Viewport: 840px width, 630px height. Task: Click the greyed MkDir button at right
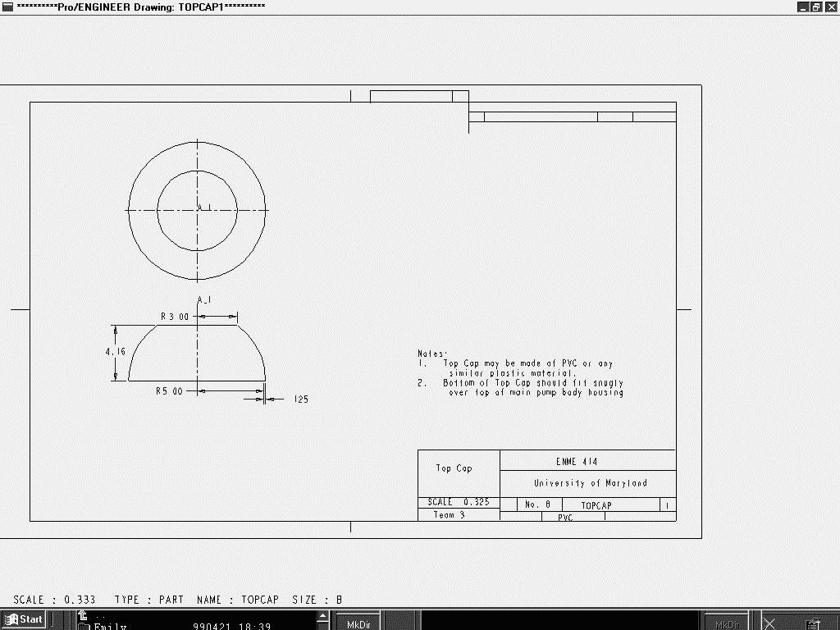coord(727,624)
